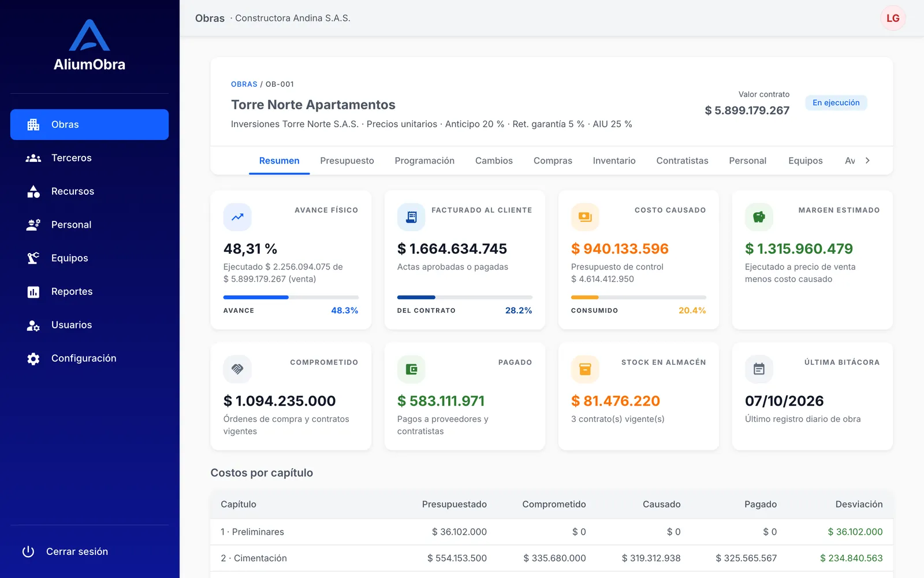This screenshot has width=924, height=578.
Task: Click the Última Bitácora calendar icon
Action: point(759,369)
